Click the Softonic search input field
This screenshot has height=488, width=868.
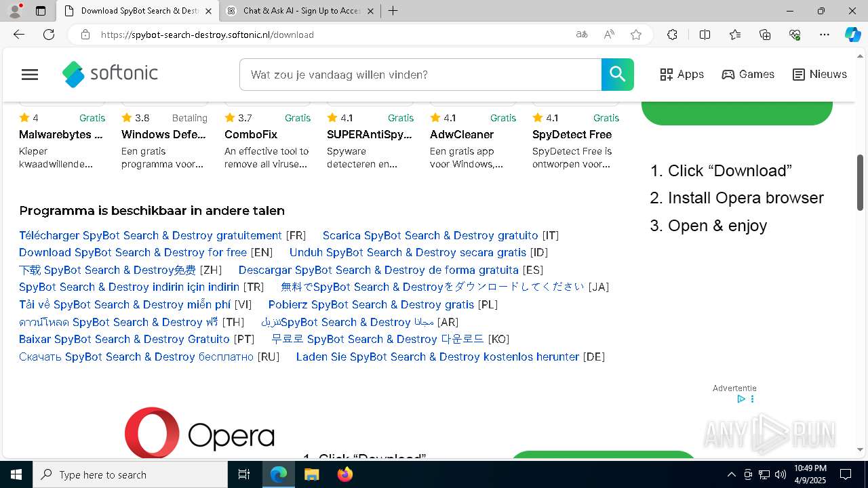(x=420, y=75)
